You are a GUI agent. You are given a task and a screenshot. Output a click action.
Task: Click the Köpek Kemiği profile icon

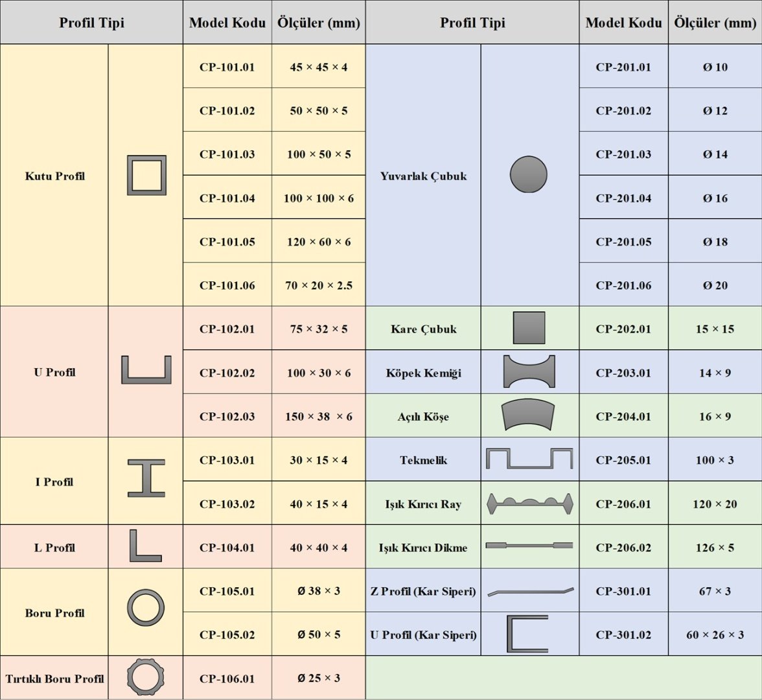pos(529,371)
